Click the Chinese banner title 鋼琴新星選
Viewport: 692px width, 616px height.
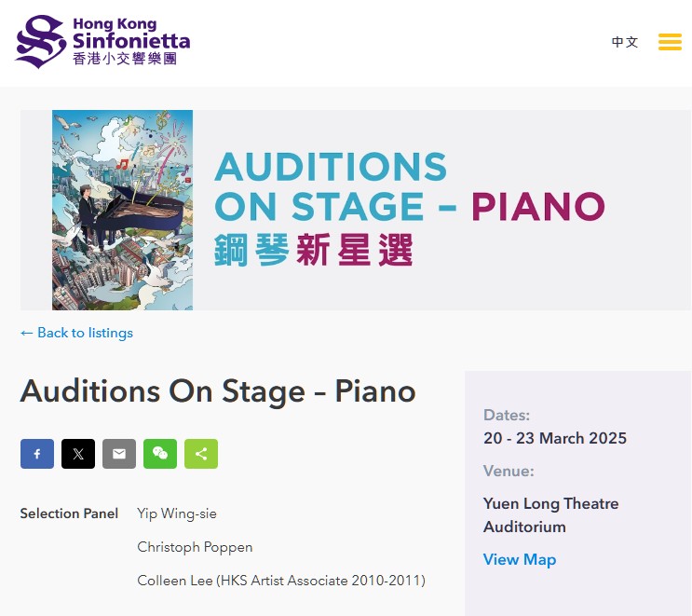(313, 250)
